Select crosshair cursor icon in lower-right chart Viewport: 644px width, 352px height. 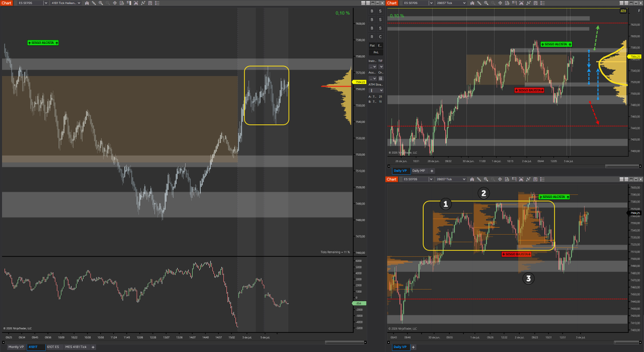pyautogui.click(x=500, y=179)
